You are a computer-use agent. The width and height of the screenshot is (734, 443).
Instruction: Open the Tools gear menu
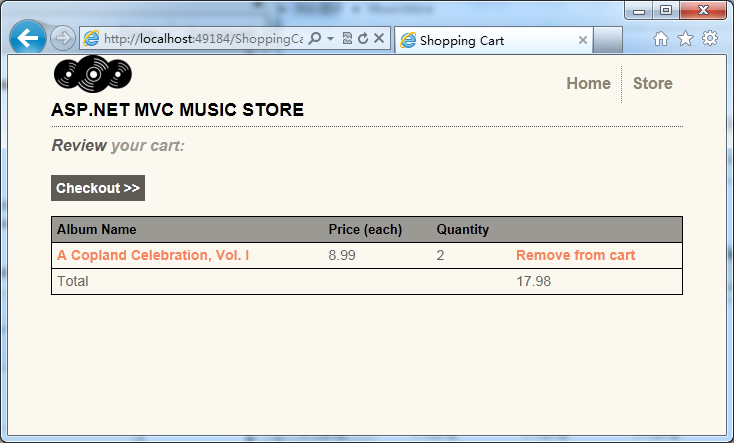coord(710,38)
